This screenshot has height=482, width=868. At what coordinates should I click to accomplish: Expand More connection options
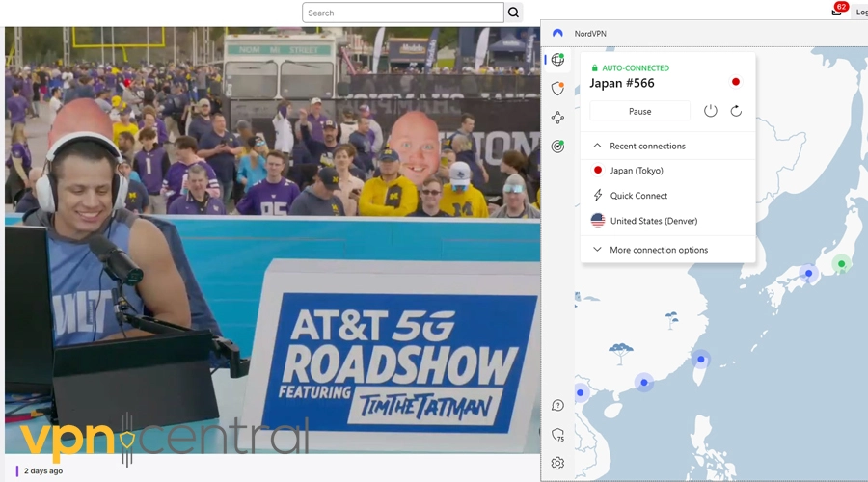point(667,250)
